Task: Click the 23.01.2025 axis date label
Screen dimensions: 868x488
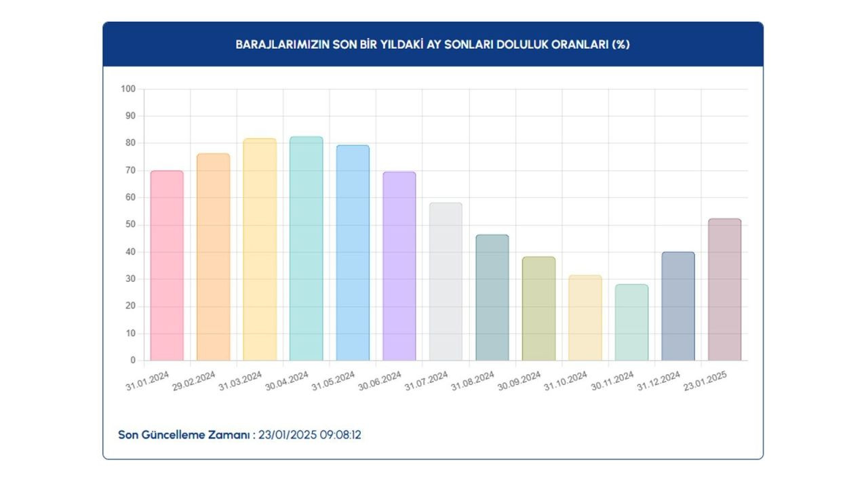Action: point(705,382)
